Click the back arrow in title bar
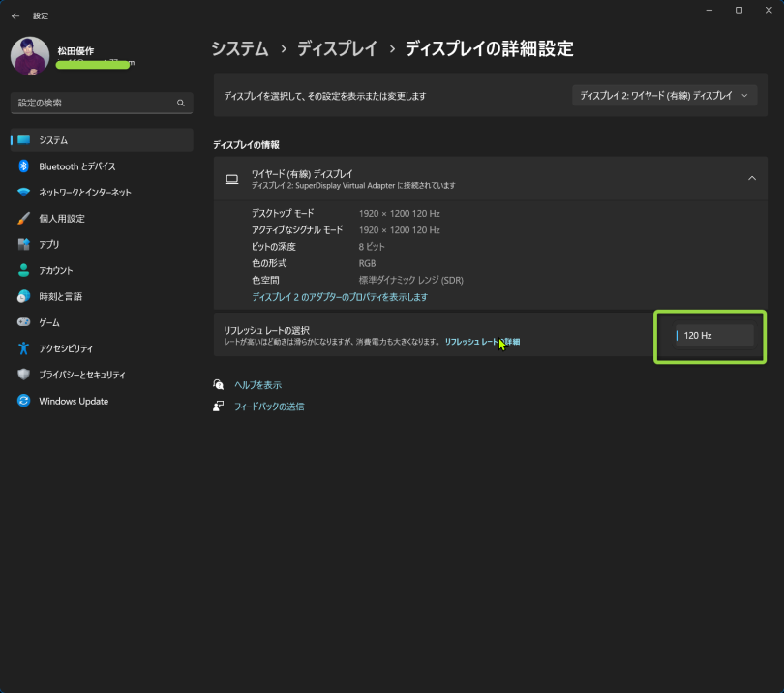The image size is (784, 693). [x=15, y=16]
